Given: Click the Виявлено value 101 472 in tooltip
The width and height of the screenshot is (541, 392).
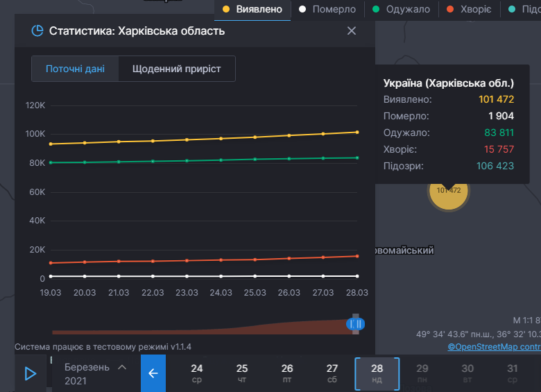Looking at the screenshot, I should click(496, 99).
